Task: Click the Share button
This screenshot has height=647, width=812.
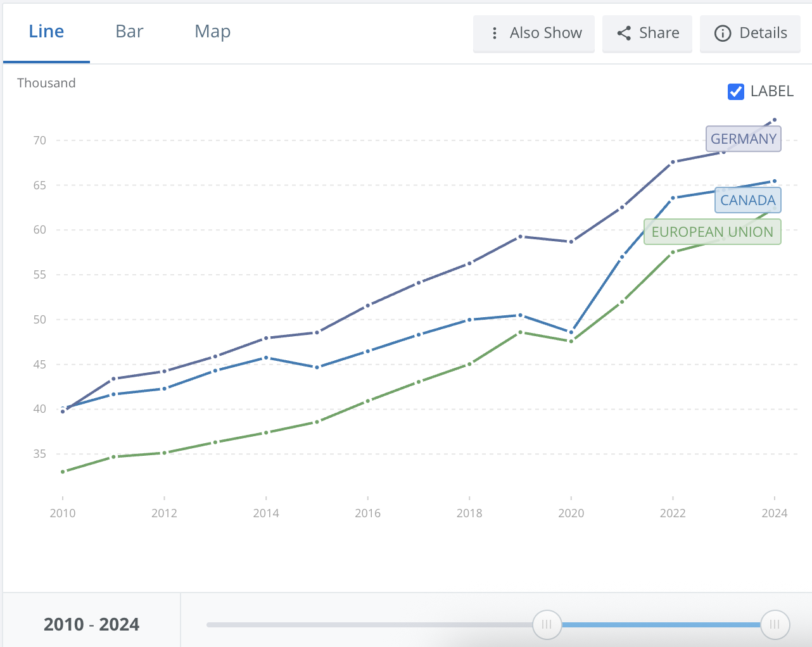Action: click(647, 34)
